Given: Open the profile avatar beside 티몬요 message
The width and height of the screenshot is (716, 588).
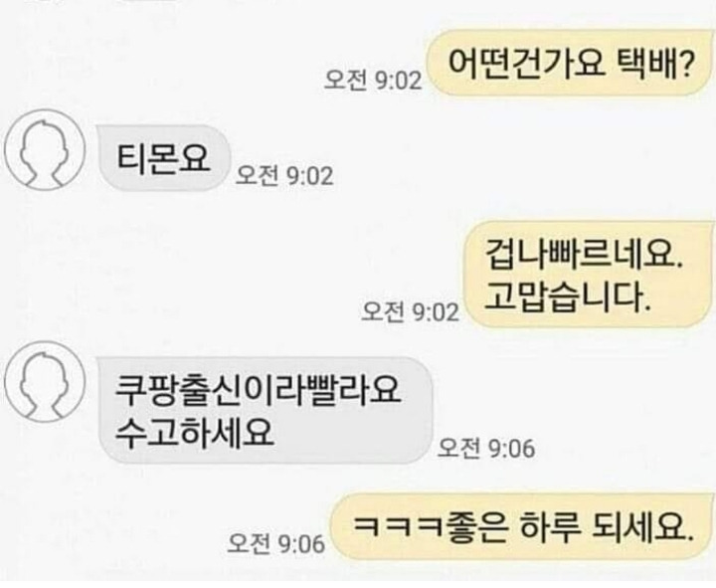Looking at the screenshot, I should (x=45, y=150).
